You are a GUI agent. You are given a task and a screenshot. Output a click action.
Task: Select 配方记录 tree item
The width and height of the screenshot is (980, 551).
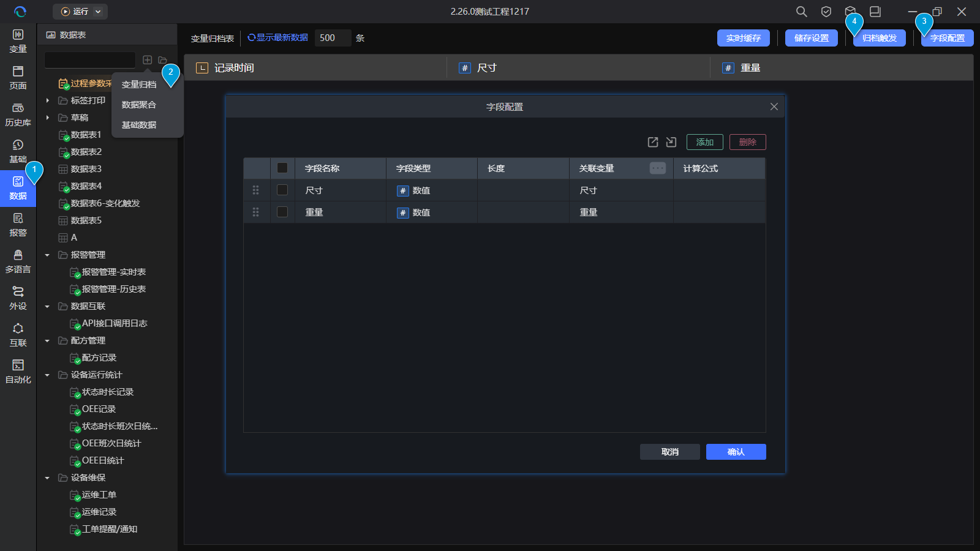(x=99, y=358)
